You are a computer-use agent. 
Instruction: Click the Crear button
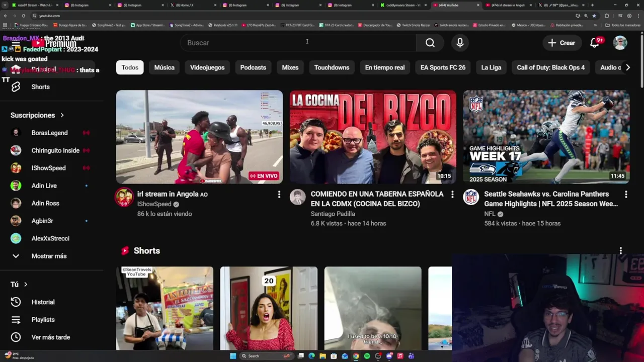click(x=562, y=43)
